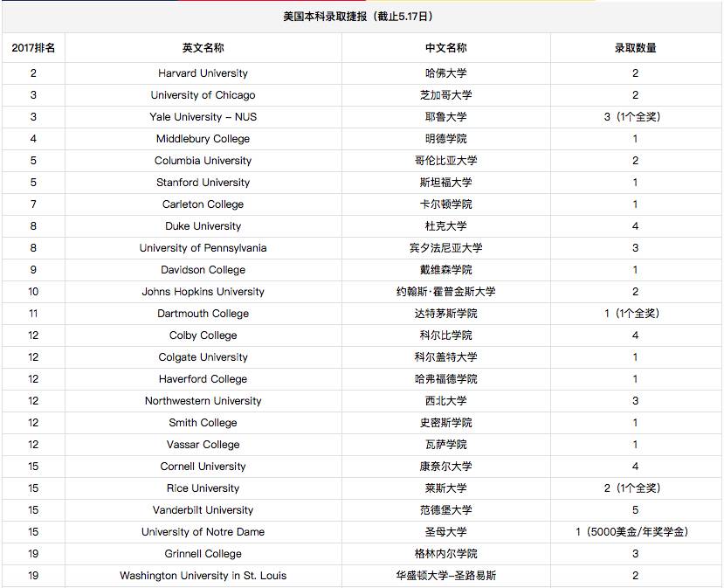Click the University of Pennsylvania cell
This screenshot has width=724, height=588.
[203, 248]
